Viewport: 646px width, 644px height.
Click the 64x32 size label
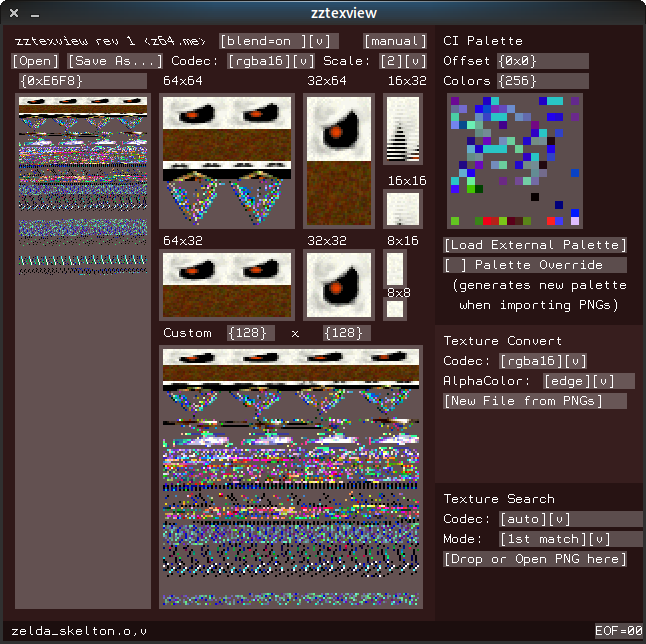coord(183,241)
